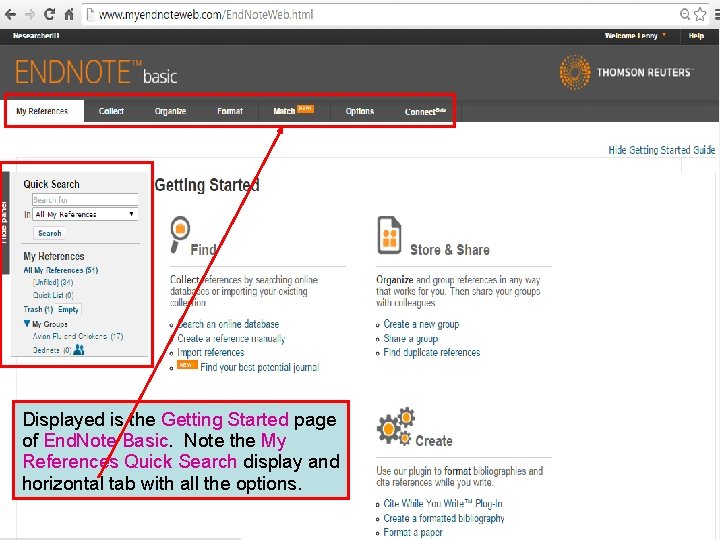
Task: Empty the trash with Empty button
Action: tap(68, 309)
